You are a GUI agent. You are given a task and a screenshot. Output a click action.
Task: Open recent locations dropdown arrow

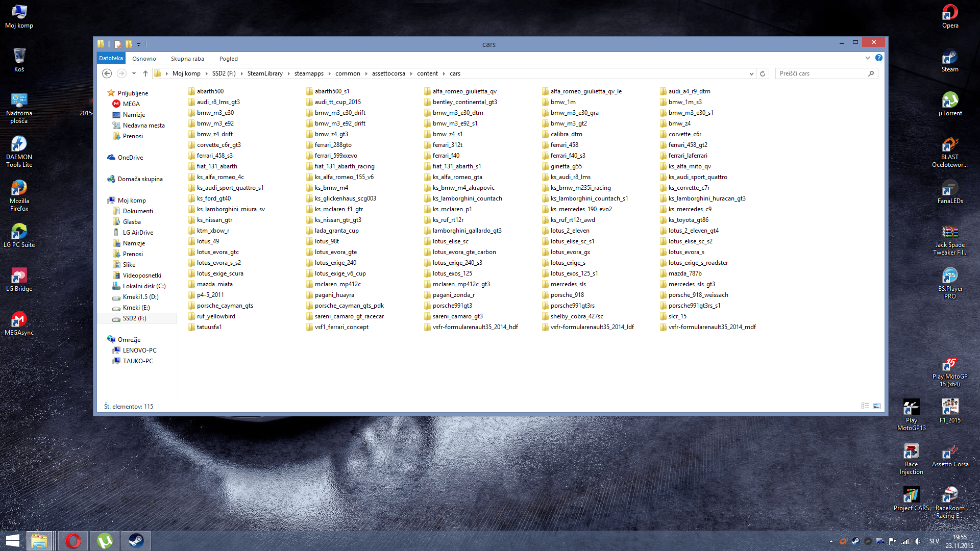134,73
